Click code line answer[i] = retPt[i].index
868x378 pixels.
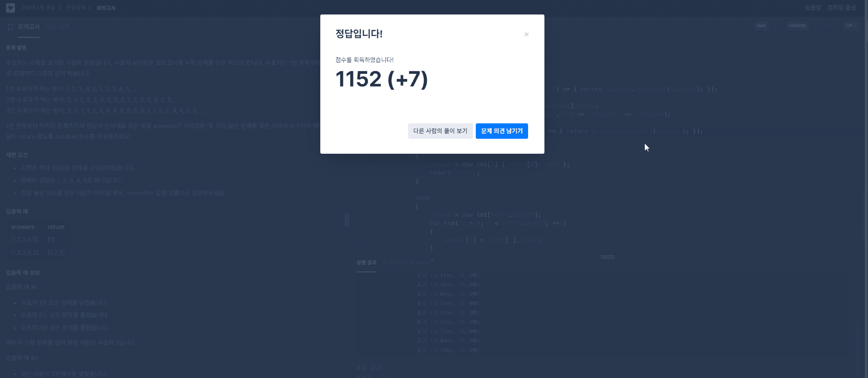493,240
